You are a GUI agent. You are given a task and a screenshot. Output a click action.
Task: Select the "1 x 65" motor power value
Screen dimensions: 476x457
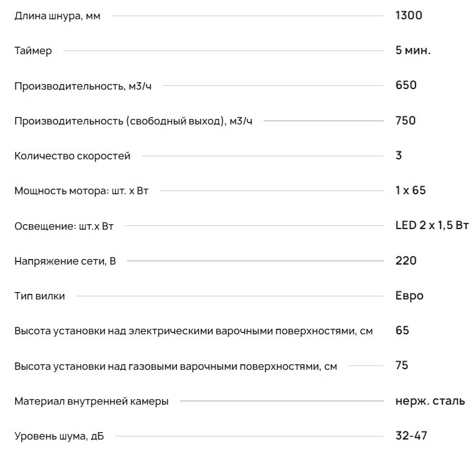point(411,191)
